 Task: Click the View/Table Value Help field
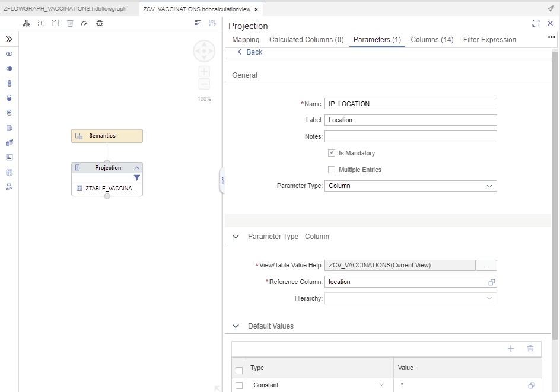tap(400, 265)
